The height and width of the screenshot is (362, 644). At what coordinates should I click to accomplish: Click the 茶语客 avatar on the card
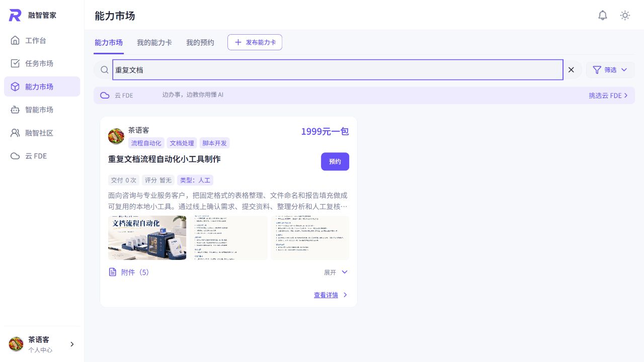point(116,136)
